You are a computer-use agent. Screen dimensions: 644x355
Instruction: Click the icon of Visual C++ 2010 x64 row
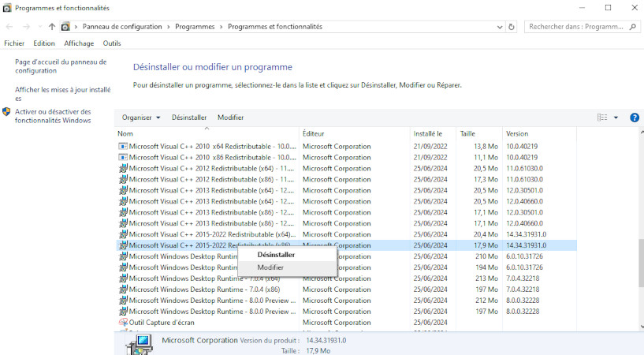pos(123,146)
